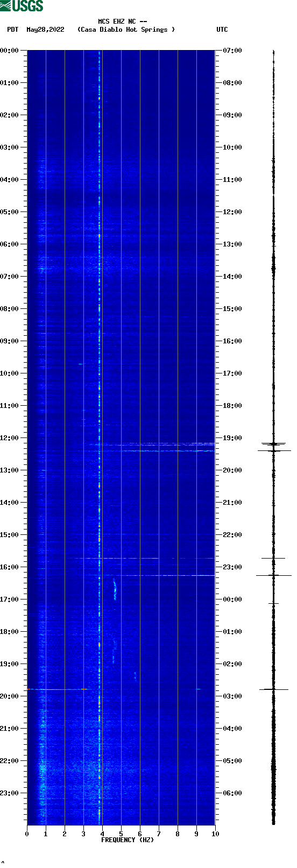Click the large seismogram spike near 23:00 UTC
Image resolution: width=297 pixels, height=868 pixels.
point(274,575)
